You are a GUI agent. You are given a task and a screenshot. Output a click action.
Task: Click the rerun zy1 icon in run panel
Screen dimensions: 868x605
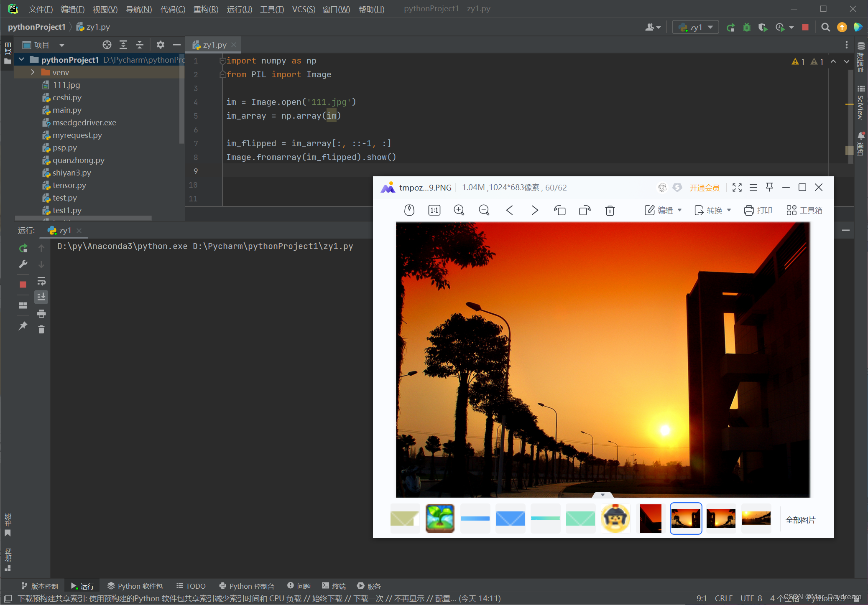[x=23, y=248]
